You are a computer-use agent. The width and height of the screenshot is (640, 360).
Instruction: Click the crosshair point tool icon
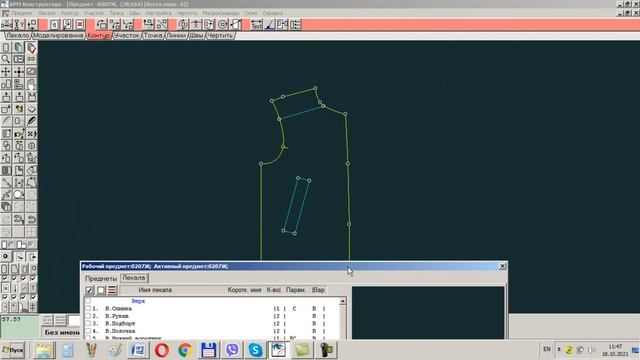point(19,72)
